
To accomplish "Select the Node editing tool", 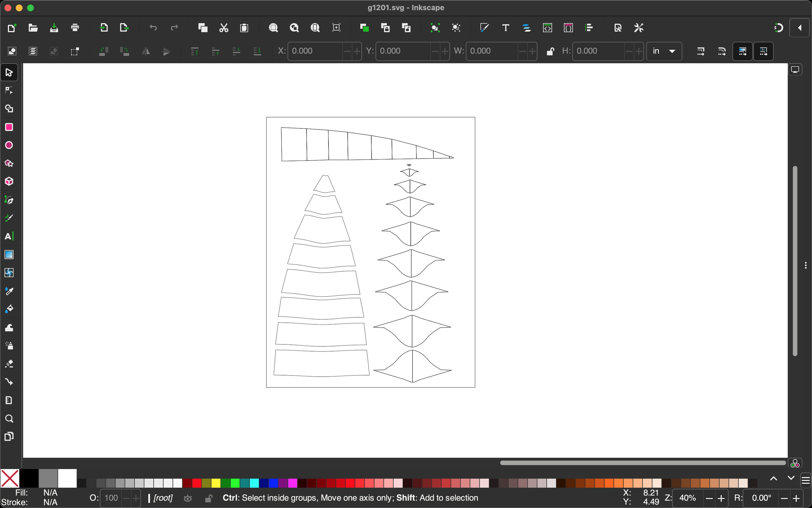I will (x=9, y=90).
